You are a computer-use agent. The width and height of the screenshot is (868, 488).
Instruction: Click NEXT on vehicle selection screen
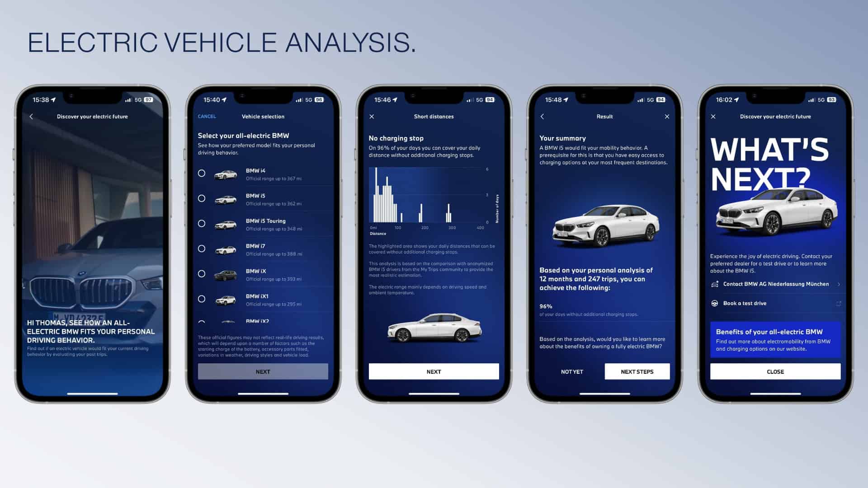point(262,371)
